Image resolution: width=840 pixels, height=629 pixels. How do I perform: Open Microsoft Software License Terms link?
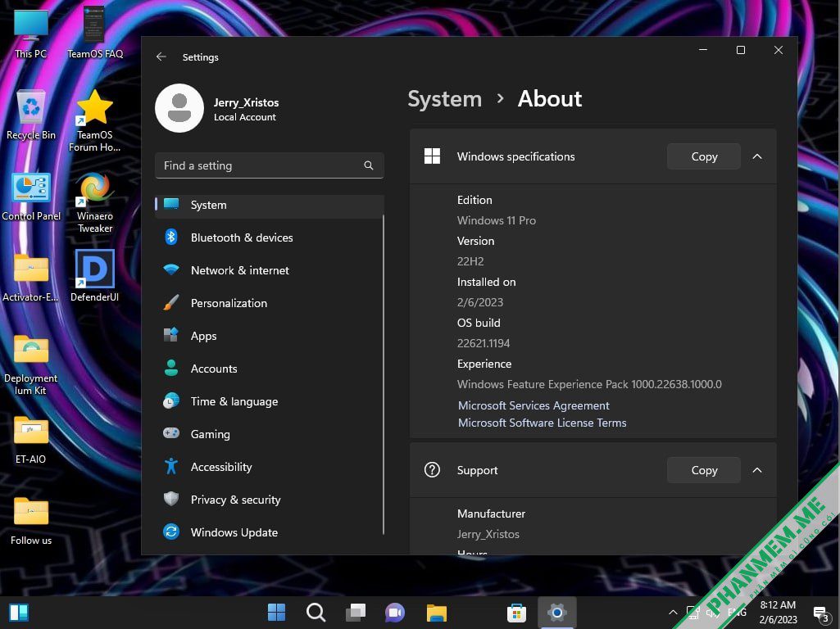[x=543, y=423]
